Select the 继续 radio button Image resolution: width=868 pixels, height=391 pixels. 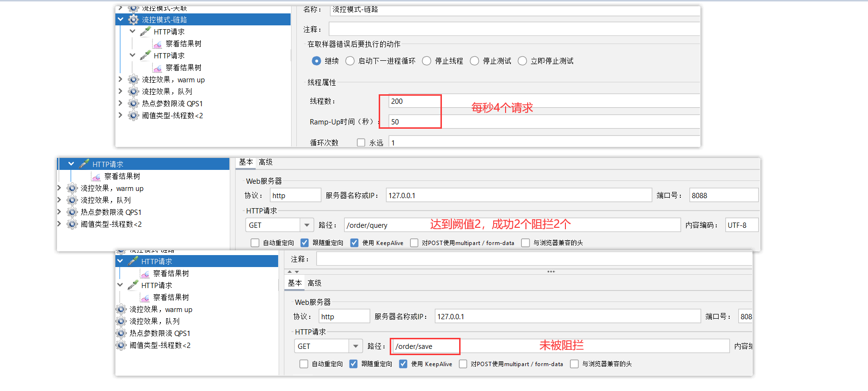click(316, 61)
